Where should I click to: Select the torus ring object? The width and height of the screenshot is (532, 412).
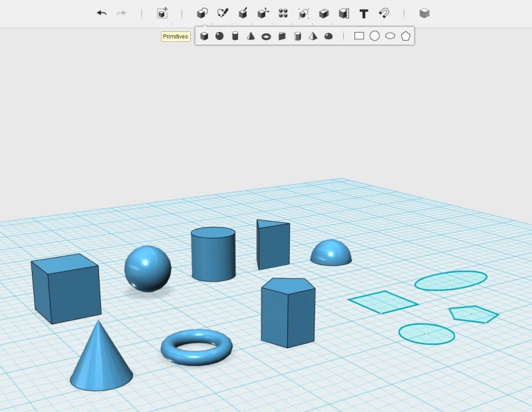click(197, 347)
